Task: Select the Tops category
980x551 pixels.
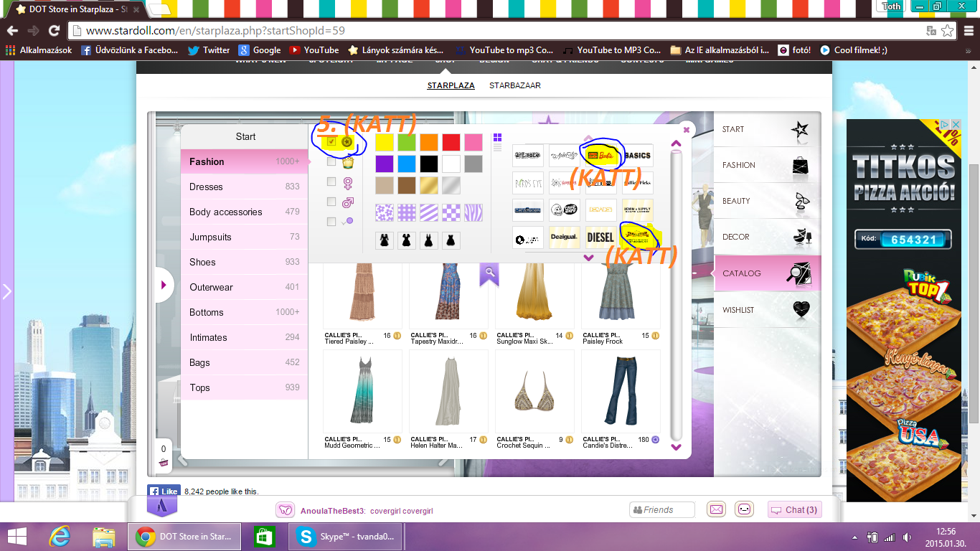Action: pyautogui.click(x=245, y=387)
